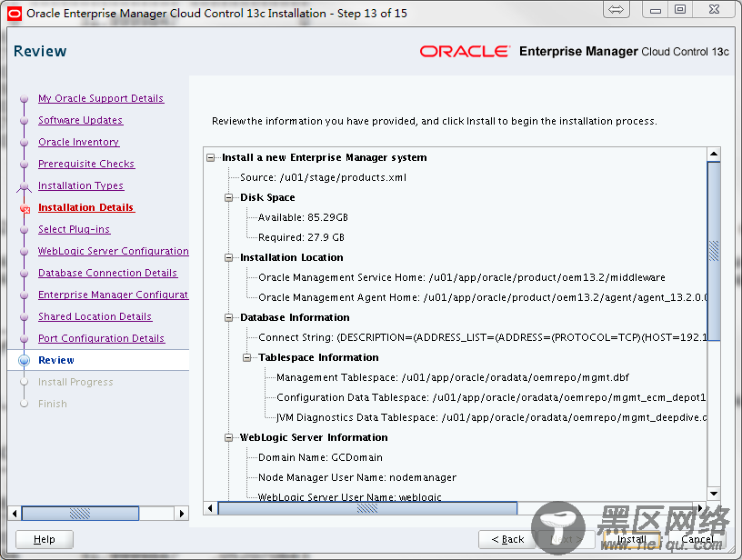The width and height of the screenshot is (742, 560).
Task: Collapse the Tablespace Information tree node
Action: (x=247, y=357)
